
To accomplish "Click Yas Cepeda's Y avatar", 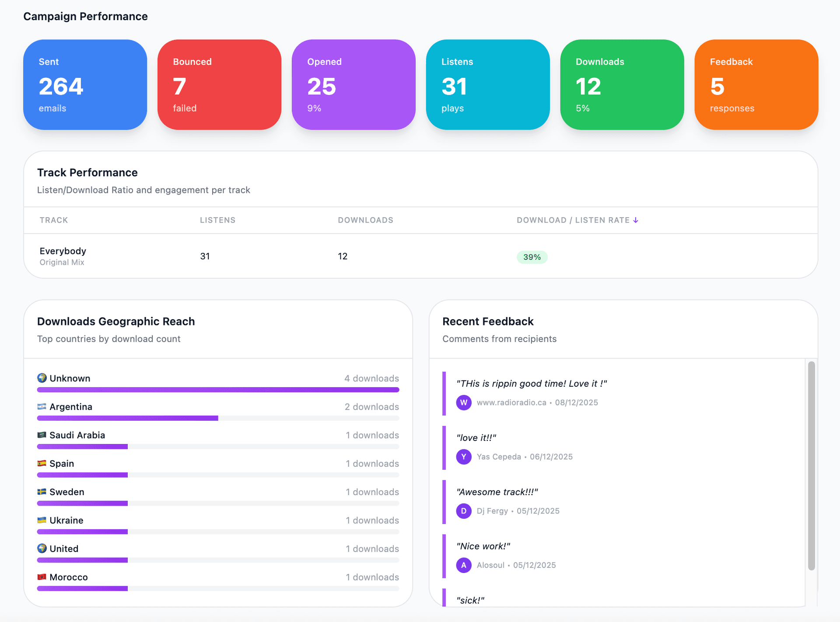I will tap(464, 457).
